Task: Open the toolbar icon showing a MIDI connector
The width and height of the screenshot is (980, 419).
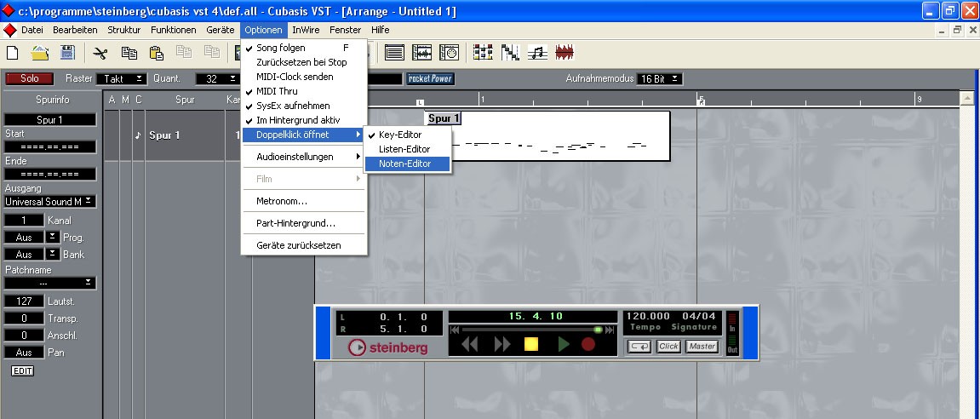Action: coord(450,53)
